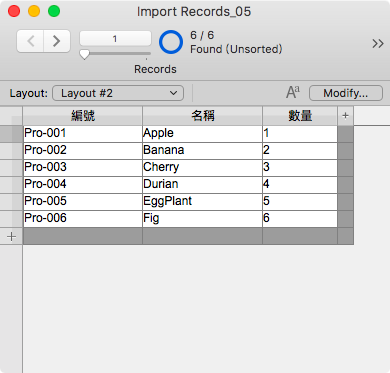The image size is (390, 373).
Task: Select the Cherry name cell
Action: [202, 167]
